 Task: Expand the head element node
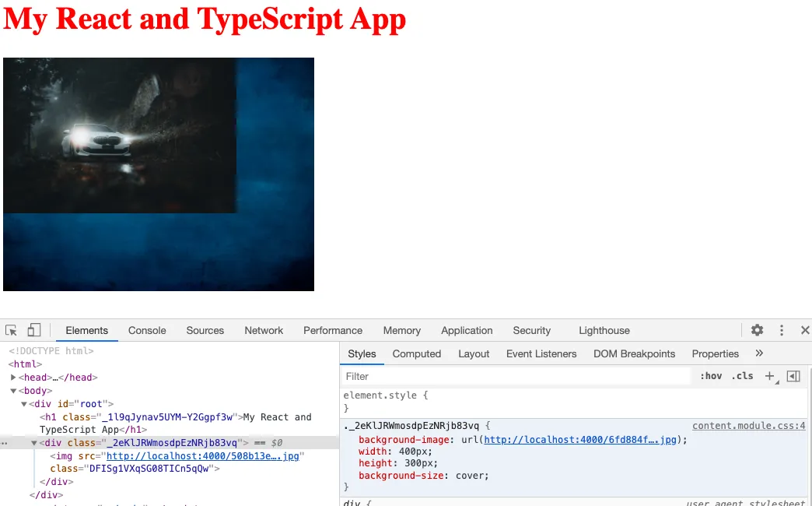coord(14,378)
